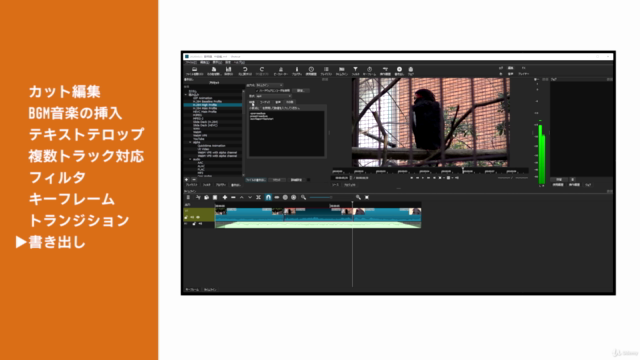Enable the hardware encoder checkbox
The height and width of the screenshot is (360, 640).
(x=257, y=91)
